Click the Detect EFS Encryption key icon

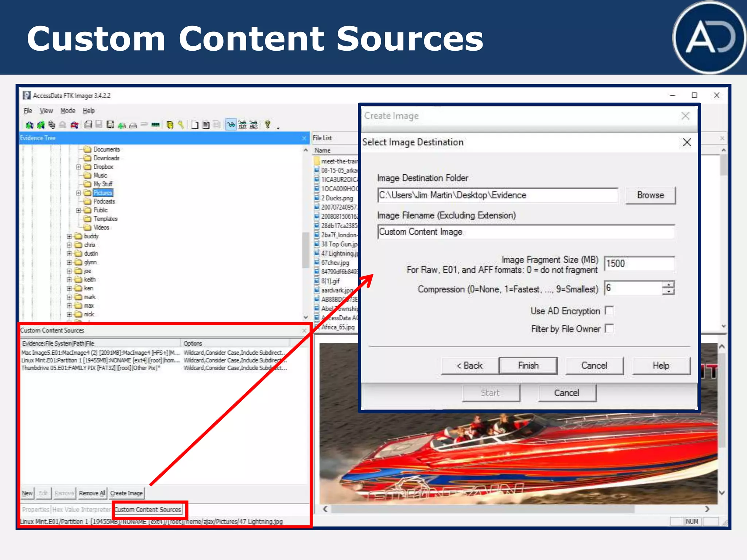[x=181, y=125]
